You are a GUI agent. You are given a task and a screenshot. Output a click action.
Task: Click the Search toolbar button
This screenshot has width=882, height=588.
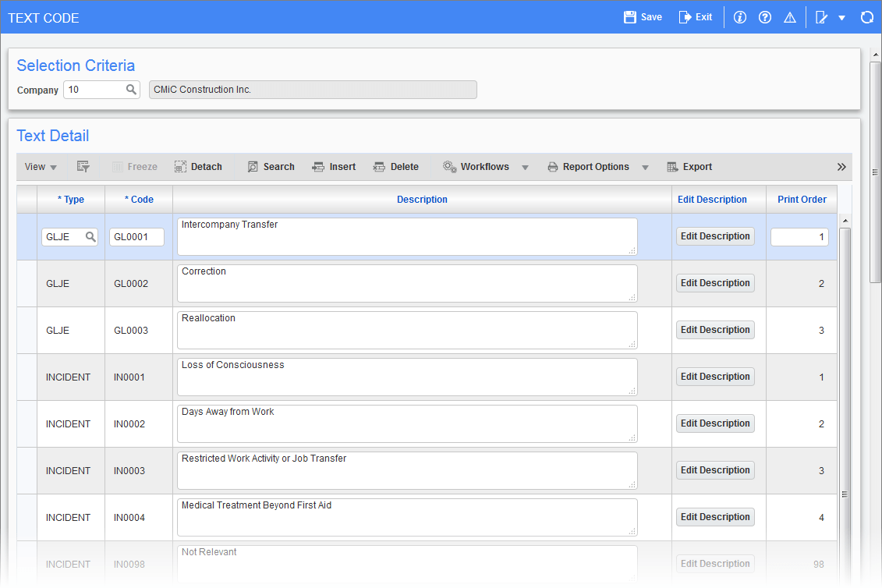pyautogui.click(x=271, y=167)
